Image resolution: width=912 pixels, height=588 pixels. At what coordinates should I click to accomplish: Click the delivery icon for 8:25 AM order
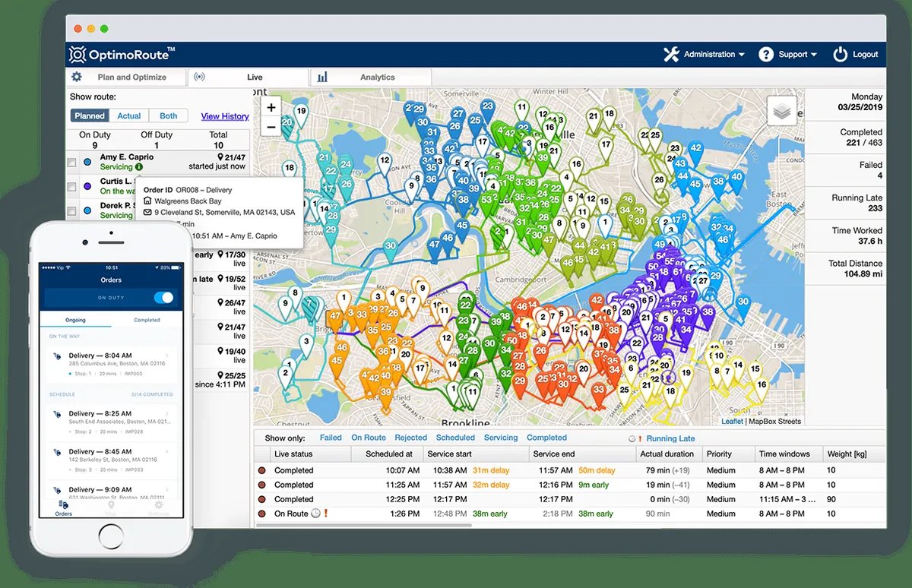pyautogui.click(x=57, y=413)
